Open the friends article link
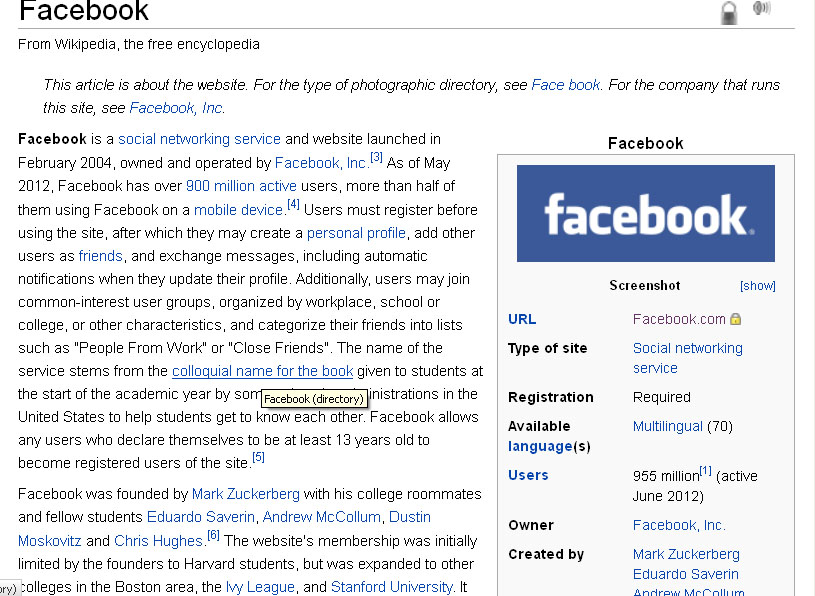 (100, 255)
